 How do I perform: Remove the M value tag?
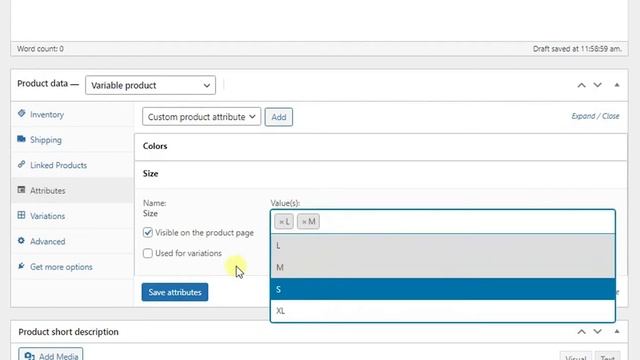coord(304,222)
